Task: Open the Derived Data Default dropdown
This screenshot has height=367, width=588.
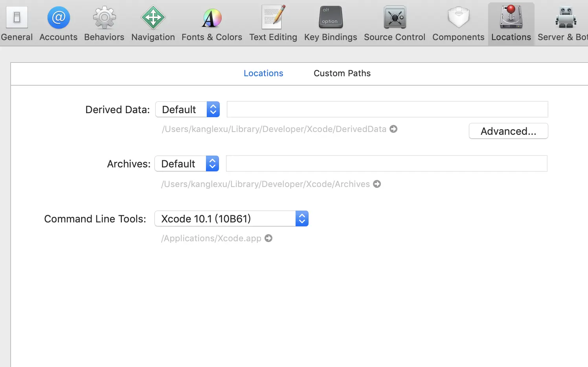Action: click(x=187, y=109)
